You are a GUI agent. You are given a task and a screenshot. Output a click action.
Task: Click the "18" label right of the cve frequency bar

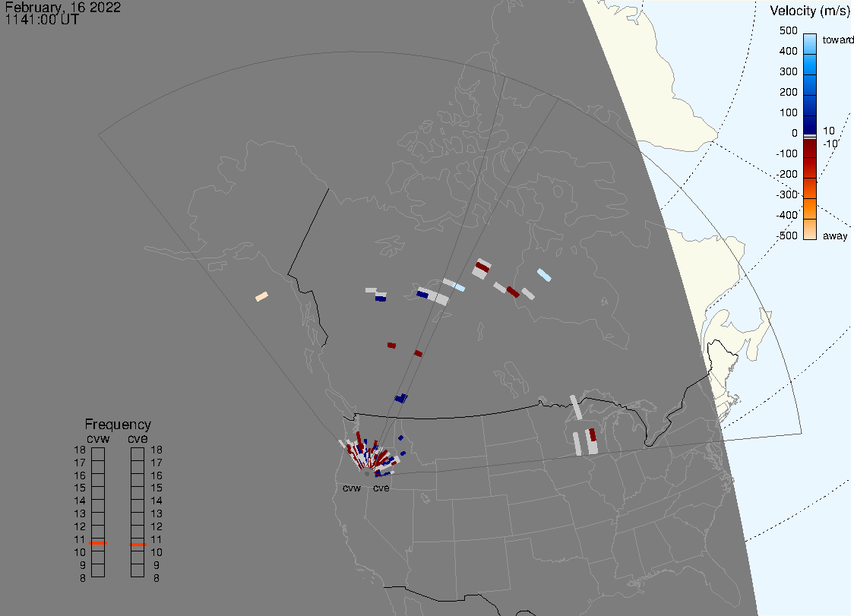(157, 450)
